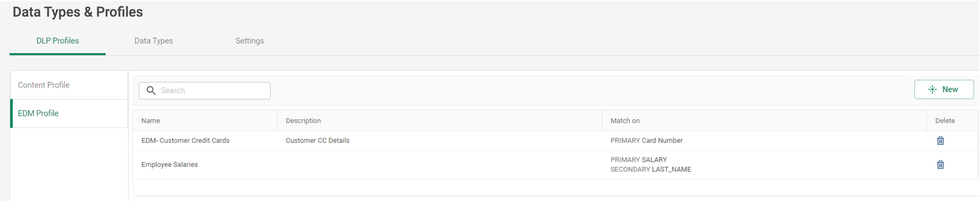This screenshot has width=980, height=201.
Task: Delete the EDM- Customer Credit Cards profile
Action: (x=940, y=141)
